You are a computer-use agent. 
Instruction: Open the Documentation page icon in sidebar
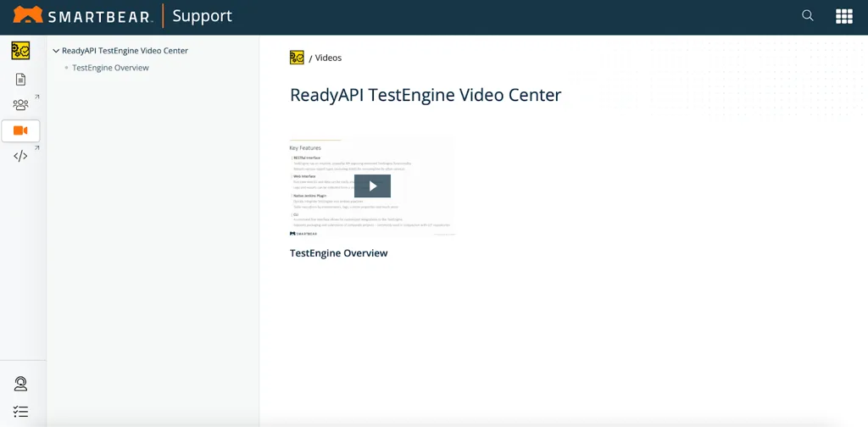click(20, 80)
